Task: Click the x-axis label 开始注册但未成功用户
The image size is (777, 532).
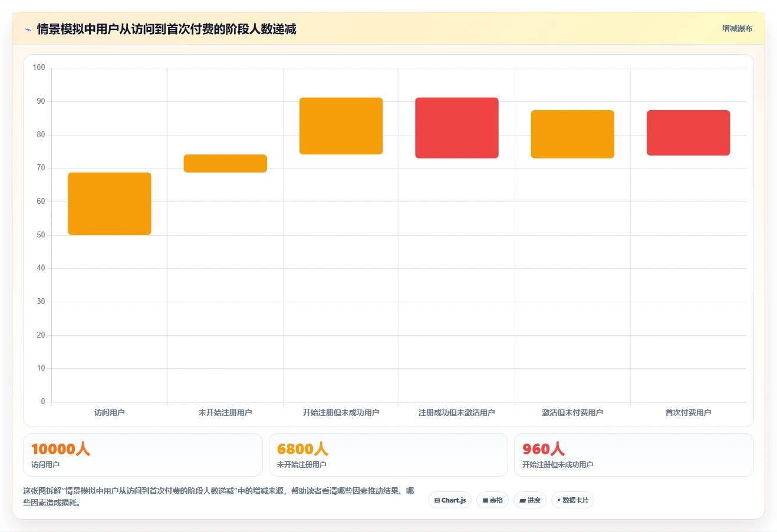Action: click(x=341, y=412)
